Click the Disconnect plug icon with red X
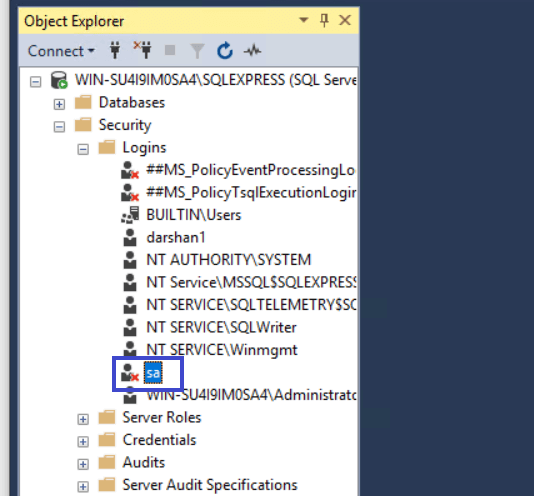 [142, 50]
